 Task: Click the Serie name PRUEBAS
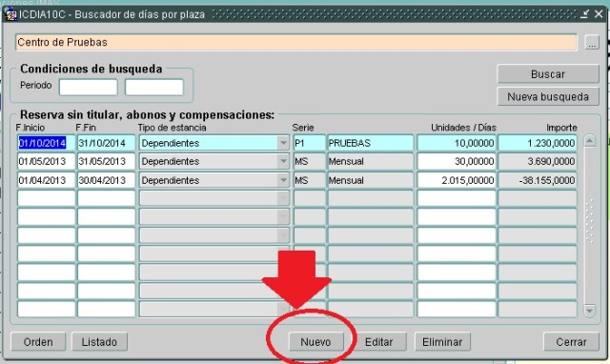tap(371, 143)
